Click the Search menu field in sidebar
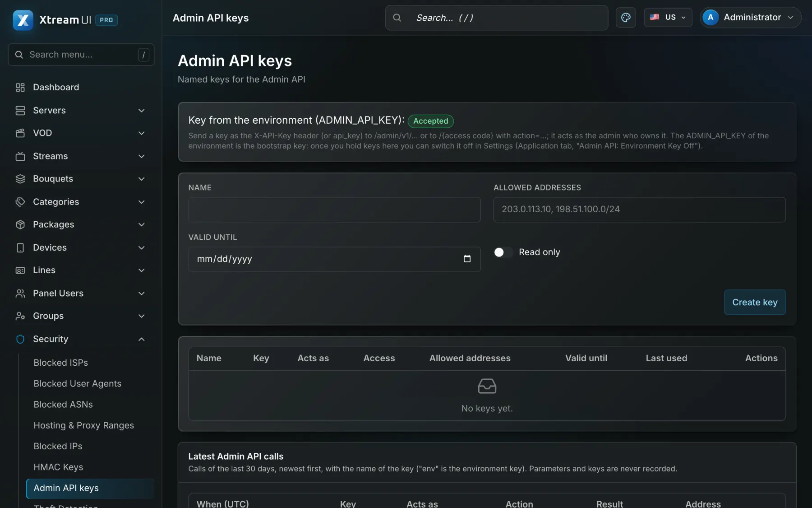The image size is (812, 508). point(81,55)
